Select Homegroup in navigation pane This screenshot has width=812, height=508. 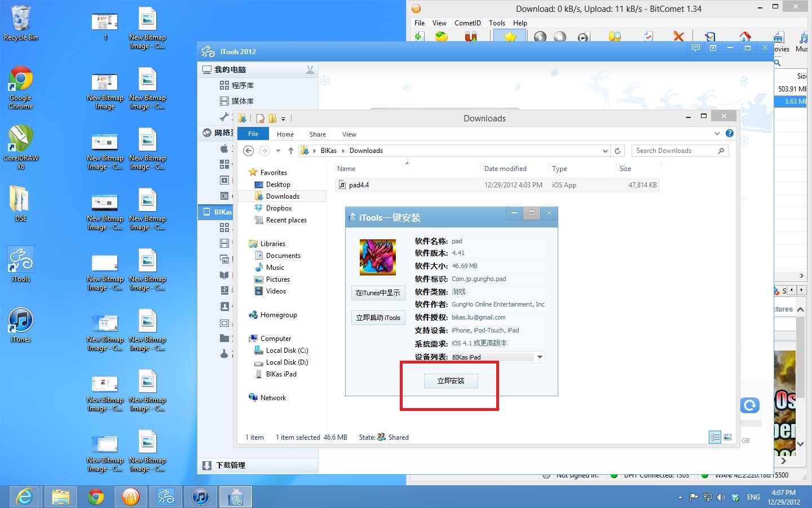279,315
